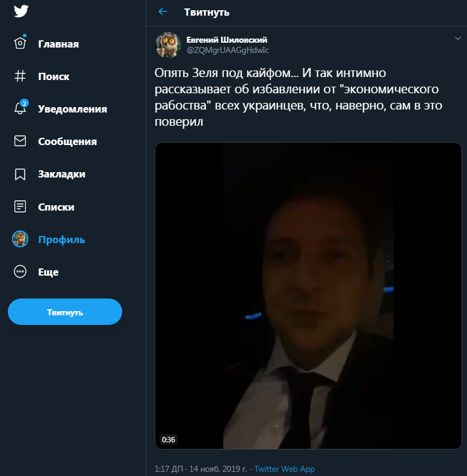The width and height of the screenshot is (467, 476).
Task: Open the Профиль menu item
Action: 61,240
